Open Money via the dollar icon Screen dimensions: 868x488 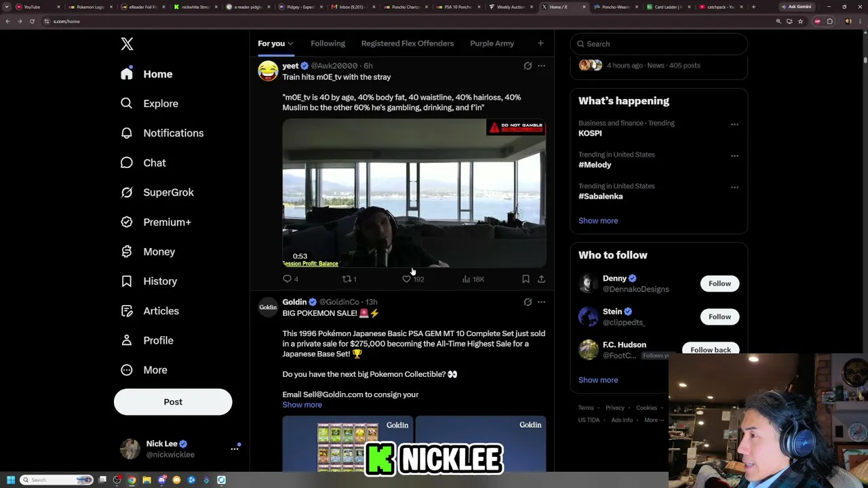click(127, 251)
